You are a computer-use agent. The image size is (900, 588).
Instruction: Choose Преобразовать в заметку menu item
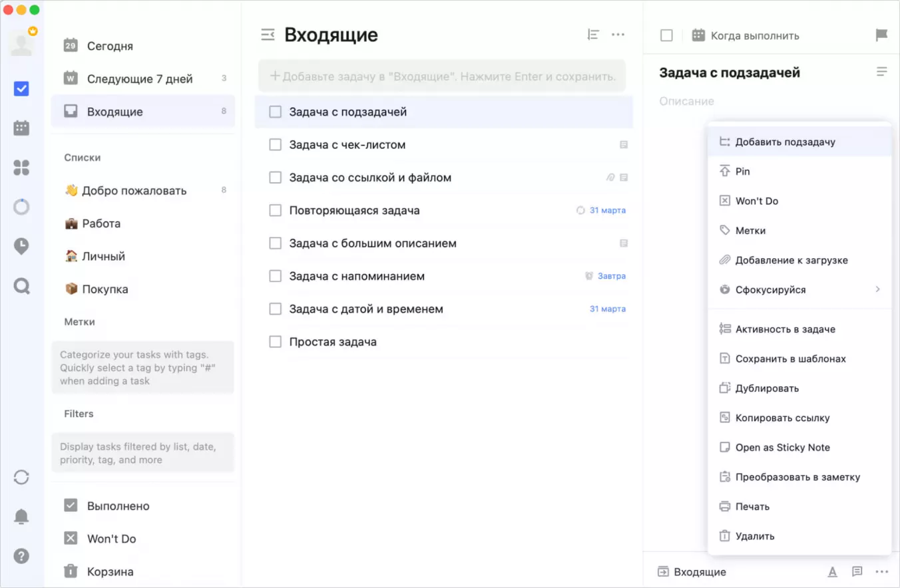coord(799,477)
